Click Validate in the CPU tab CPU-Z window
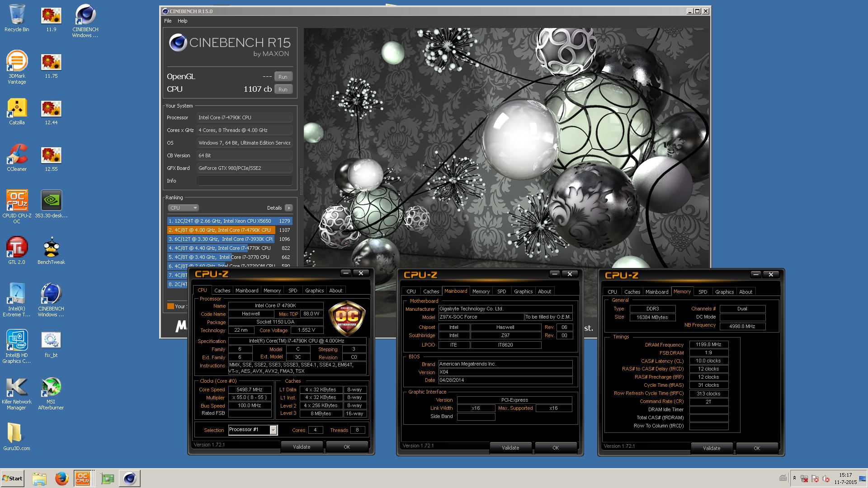Screen dimensions: 868x488 (302, 447)
